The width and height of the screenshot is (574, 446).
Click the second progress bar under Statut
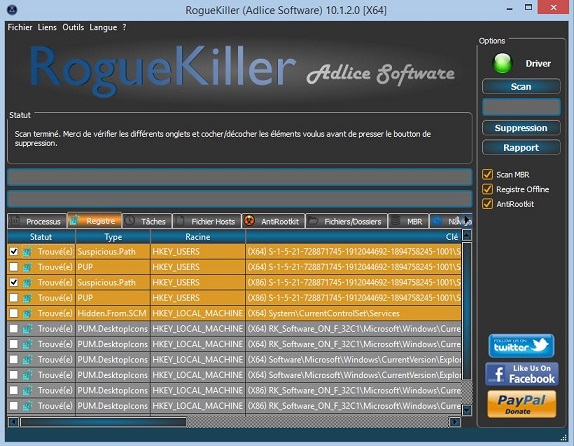pyautogui.click(x=240, y=200)
